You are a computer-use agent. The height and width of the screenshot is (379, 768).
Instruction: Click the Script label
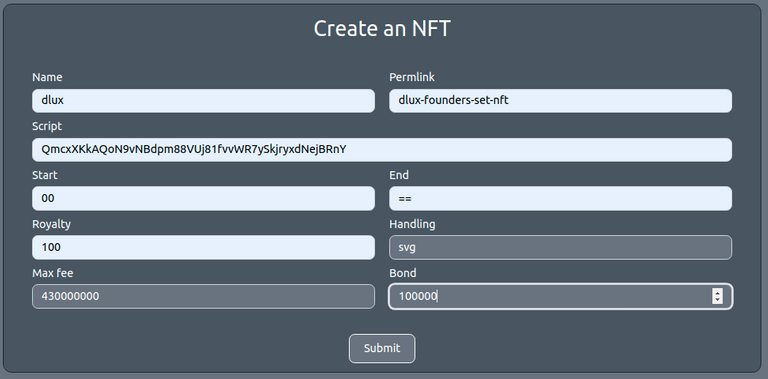[x=47, y=126]
